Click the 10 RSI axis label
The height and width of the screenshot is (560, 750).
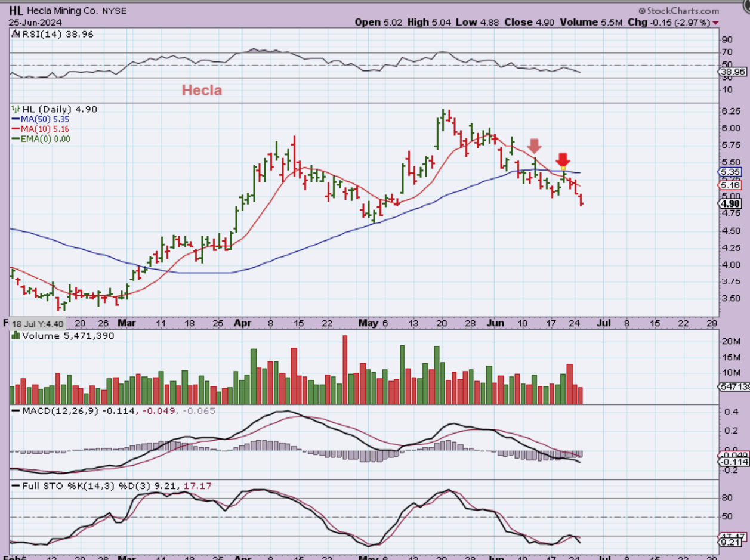[x=727, y=89]
